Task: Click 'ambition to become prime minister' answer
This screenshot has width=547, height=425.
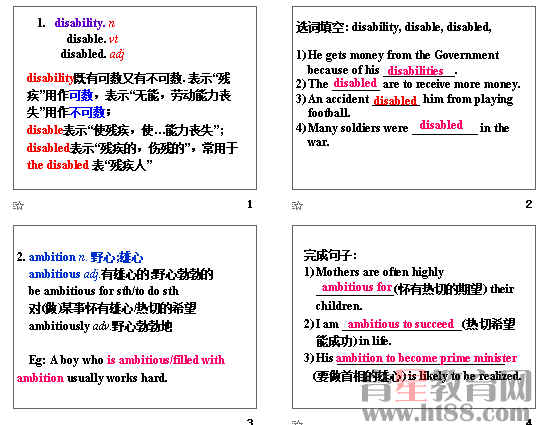Action: [426, 358]
